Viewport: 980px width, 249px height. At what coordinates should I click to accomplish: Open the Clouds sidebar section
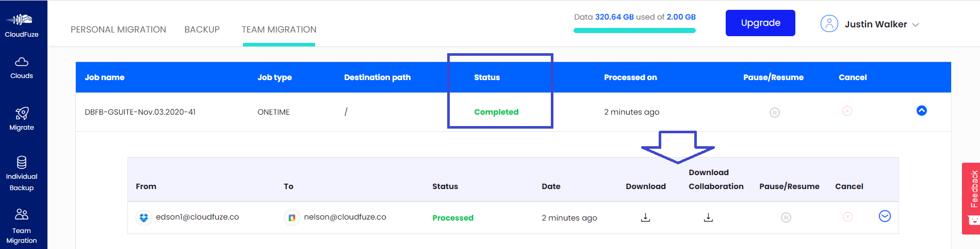22,68
